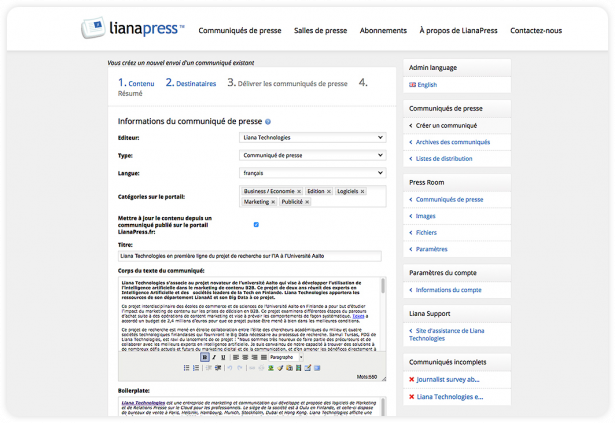Open Salles de presse in the top menu

coord(320,31)
